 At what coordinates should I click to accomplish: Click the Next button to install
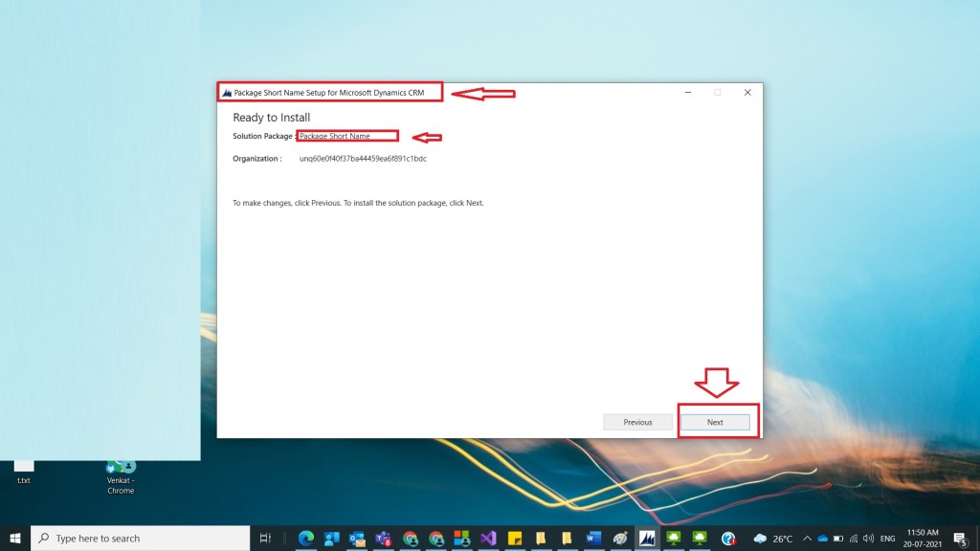pyautogui.click(x=715, y=422)
